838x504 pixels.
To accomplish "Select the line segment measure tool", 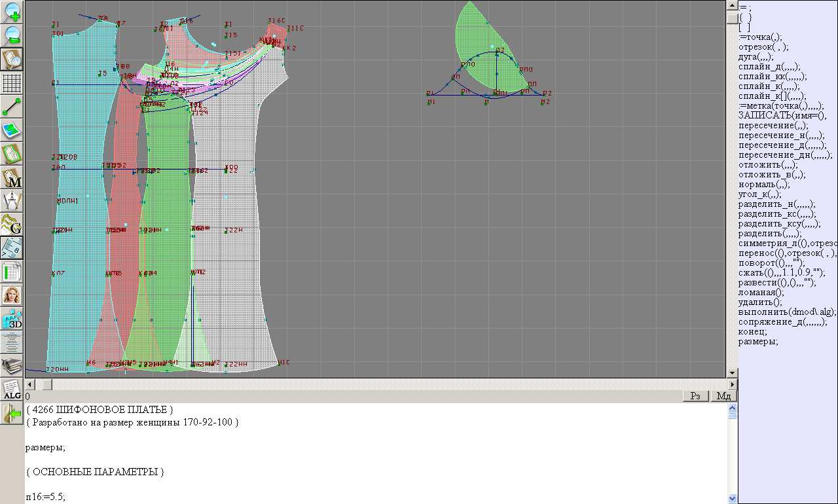I will (12, 107).
